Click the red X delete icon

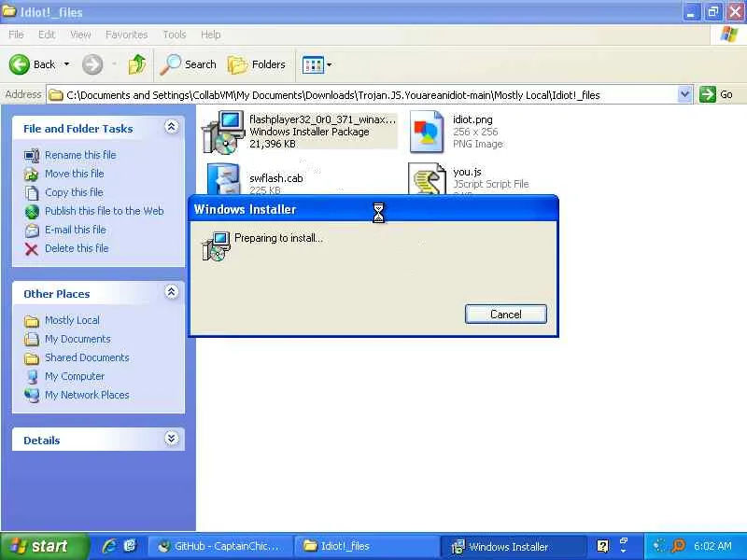tap(32, 249)
